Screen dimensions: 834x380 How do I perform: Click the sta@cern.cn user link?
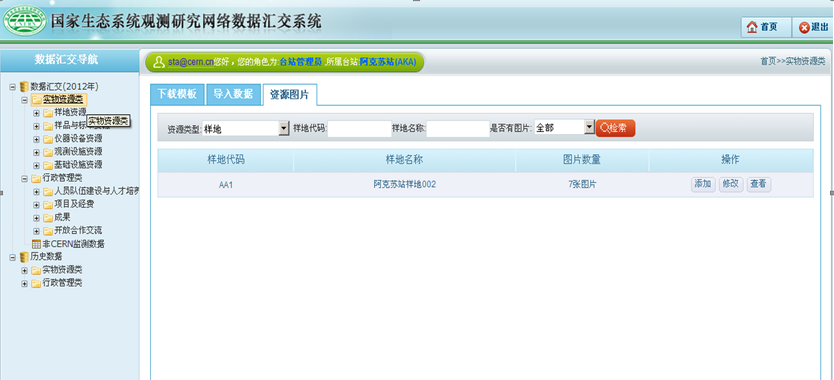pos(190,62)
